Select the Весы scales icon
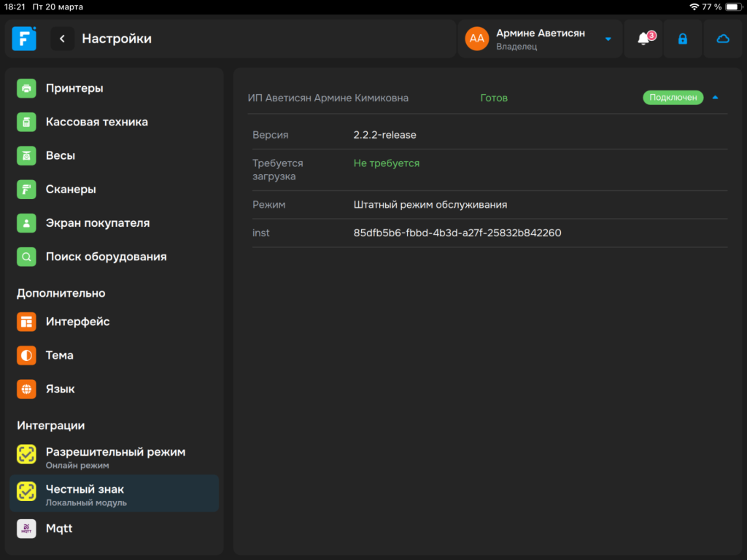The image size is (747, 560). pos(26,155)
